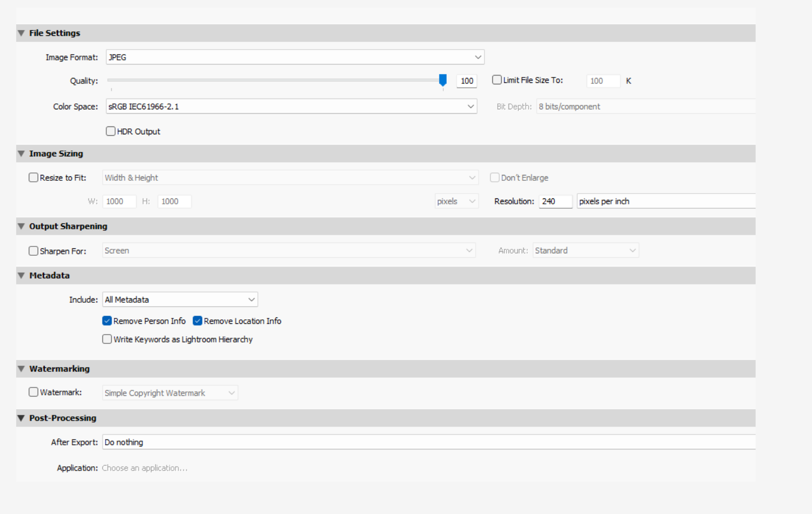This screenshot has width=812, height=514.
Task: Collapse the Post-Processing section triangle
Action: pos(21,418)
